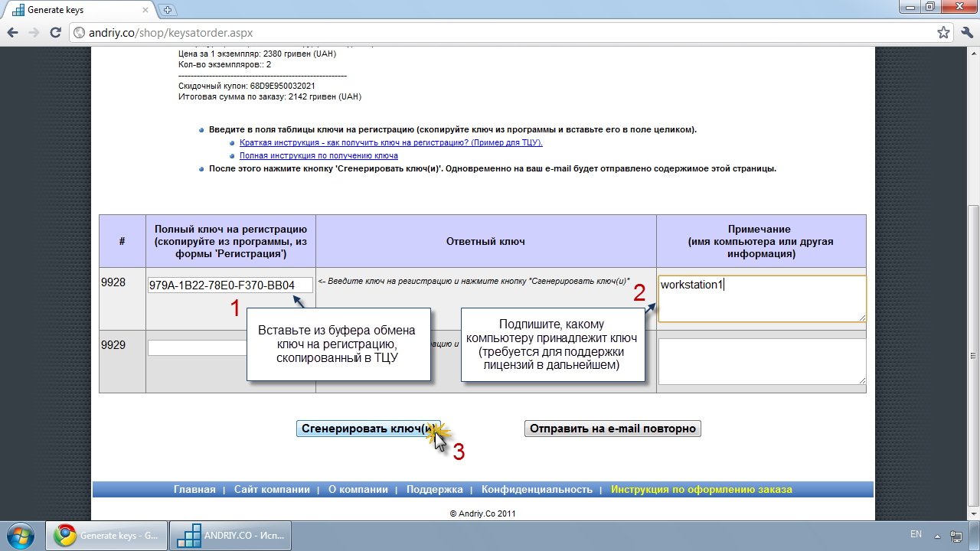Click 'Отправить на e-mail повторно' button

click(x=612, y=429)
